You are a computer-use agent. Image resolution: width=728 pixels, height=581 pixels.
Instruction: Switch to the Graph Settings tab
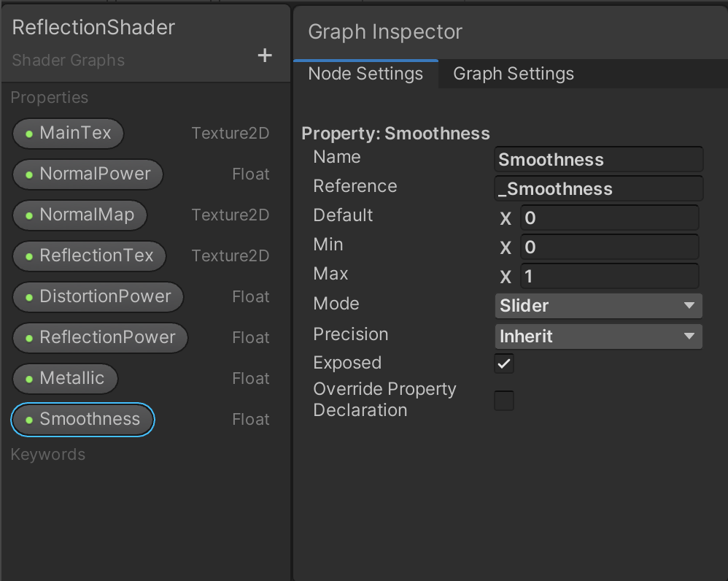514,74
